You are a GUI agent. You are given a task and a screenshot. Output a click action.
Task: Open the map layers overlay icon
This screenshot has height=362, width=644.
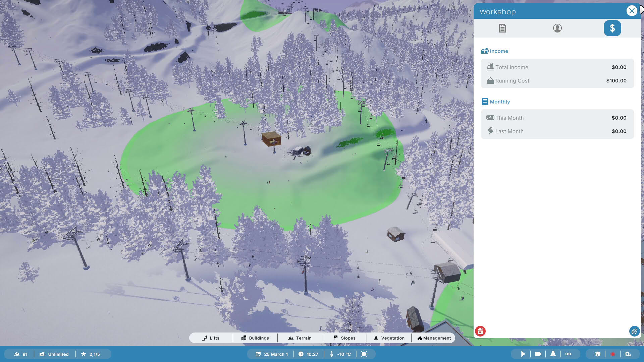(x=597, y=354)
